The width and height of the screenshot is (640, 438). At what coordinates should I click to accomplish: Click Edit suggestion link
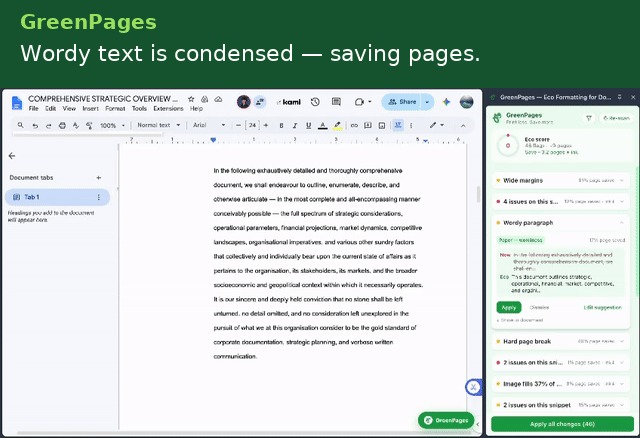pyautogui.click(x=602, y=307)
